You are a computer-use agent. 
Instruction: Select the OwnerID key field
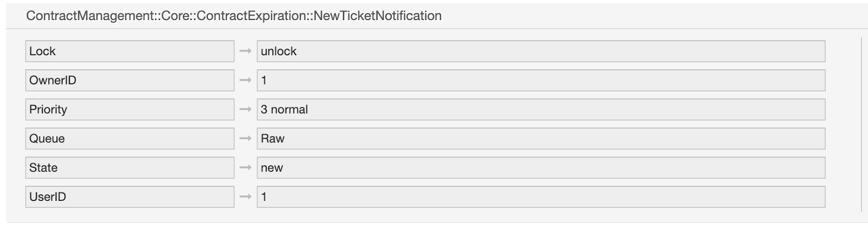click(x=130, y=80)
